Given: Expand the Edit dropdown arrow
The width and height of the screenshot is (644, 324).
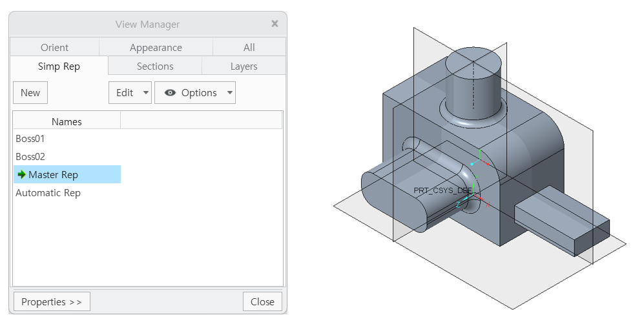Looking at the screenshot, I should pos(146,93).
